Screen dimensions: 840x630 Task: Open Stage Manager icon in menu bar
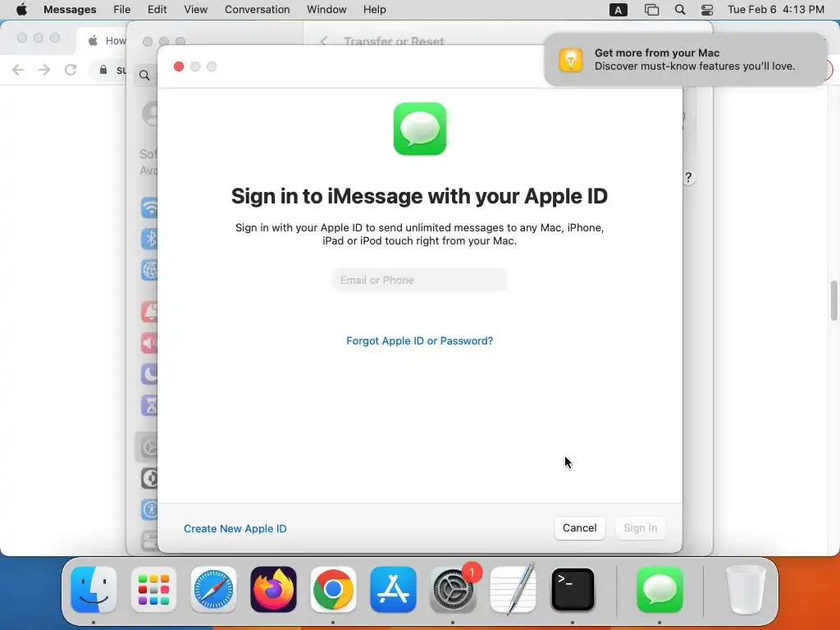click(651, 10)
